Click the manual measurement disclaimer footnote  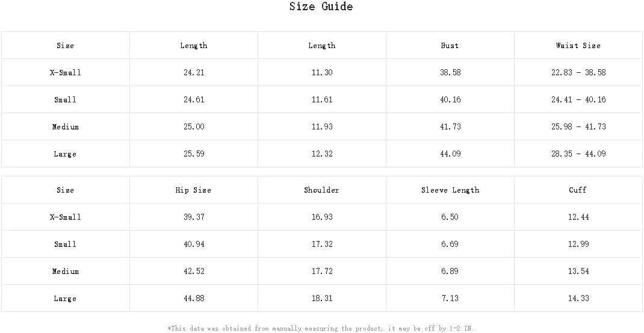321,328
